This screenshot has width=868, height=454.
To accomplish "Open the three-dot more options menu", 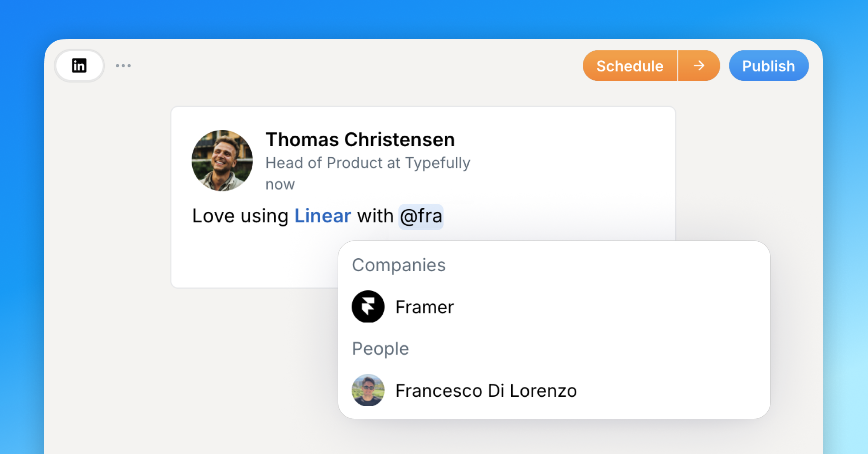I will tap(123, 66).
